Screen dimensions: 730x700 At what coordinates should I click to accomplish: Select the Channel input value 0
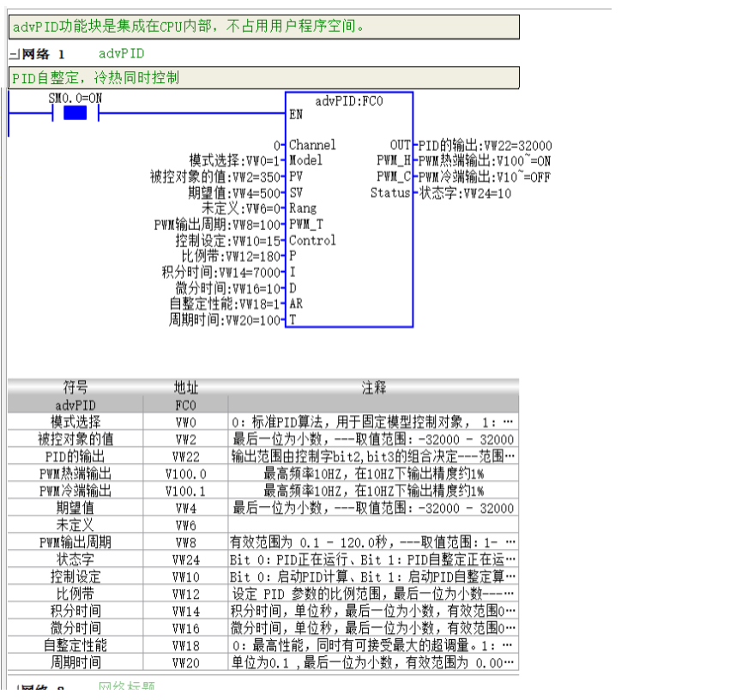(277, 146)
